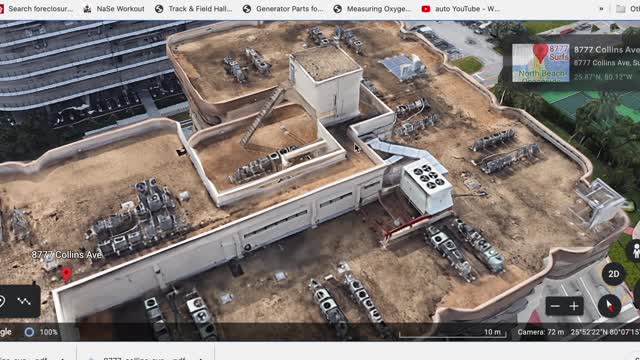Click the 8777 Collins Ave map label

[x=67, y=255]
